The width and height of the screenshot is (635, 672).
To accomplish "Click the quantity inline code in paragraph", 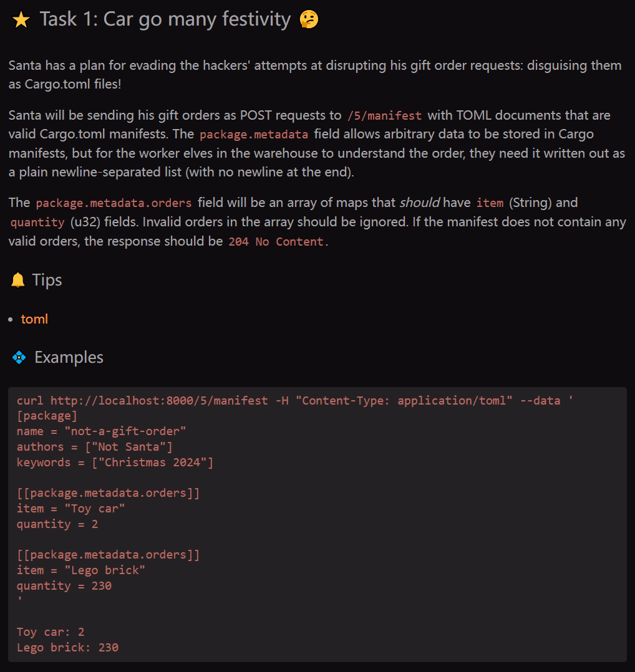I will click(37, 223).
